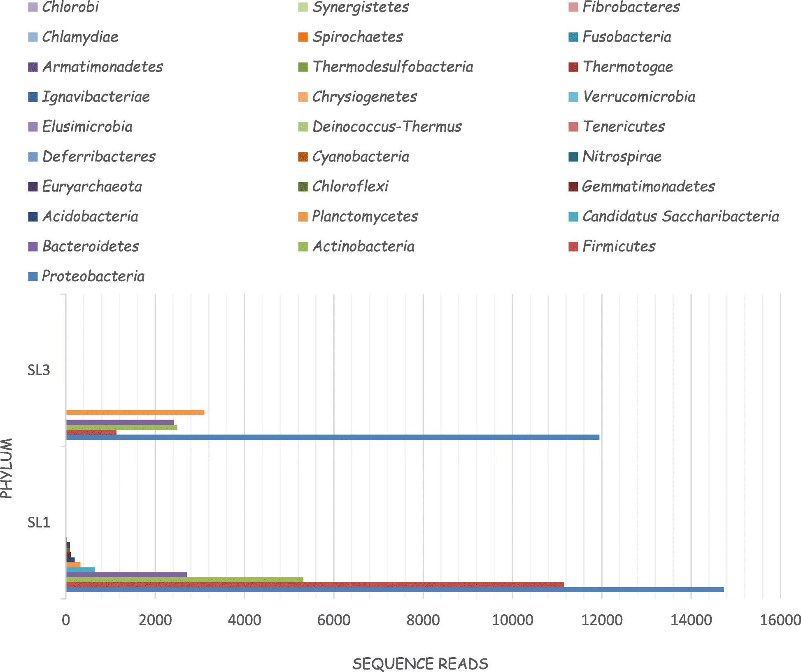Click the SL3 Firmicutes red bar

click(x=91, y=432)
